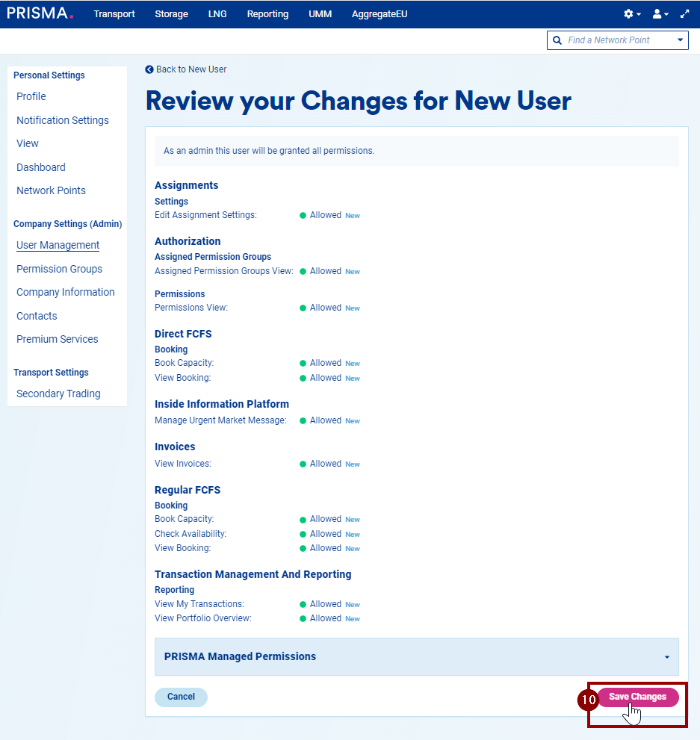Viewport: 700px width, 740px height.
Task: Open the user account icon menu
Action: (660, 14)
